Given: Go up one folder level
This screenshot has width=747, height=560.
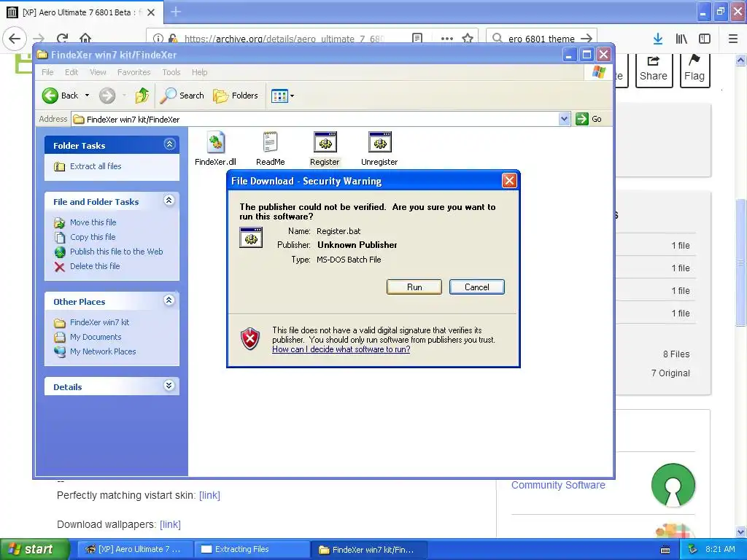Looking at the screenshot, I should tap(142, 96).
